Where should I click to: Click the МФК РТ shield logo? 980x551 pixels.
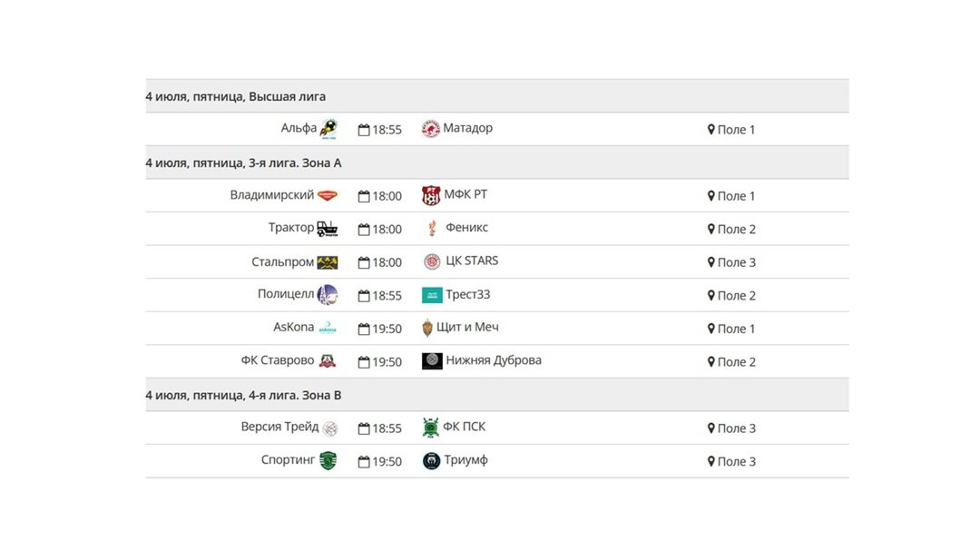pyautogui.click(x=431, y=195)
